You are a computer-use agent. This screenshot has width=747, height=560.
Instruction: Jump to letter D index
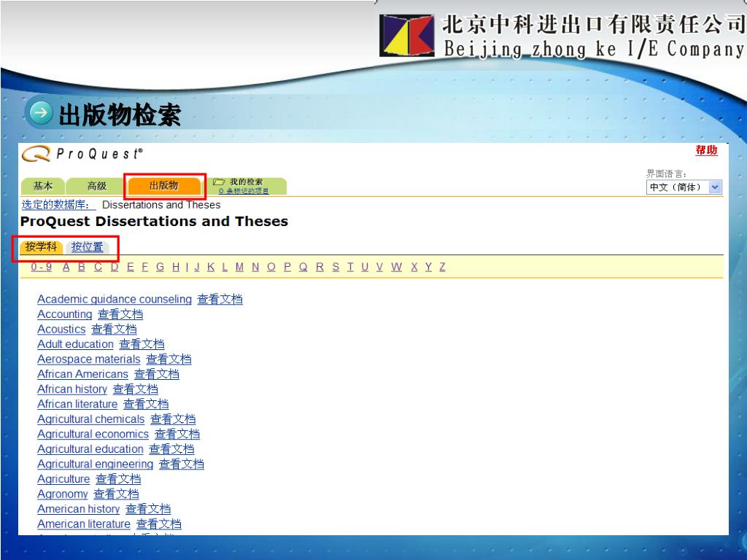[115, 267]
